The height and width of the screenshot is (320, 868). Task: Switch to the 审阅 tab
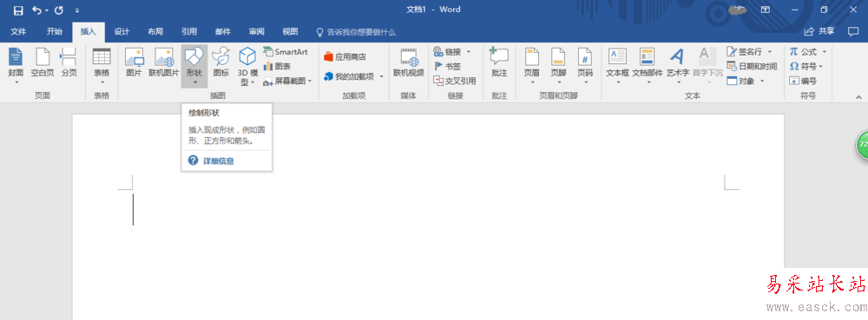[x=256, y=31]
